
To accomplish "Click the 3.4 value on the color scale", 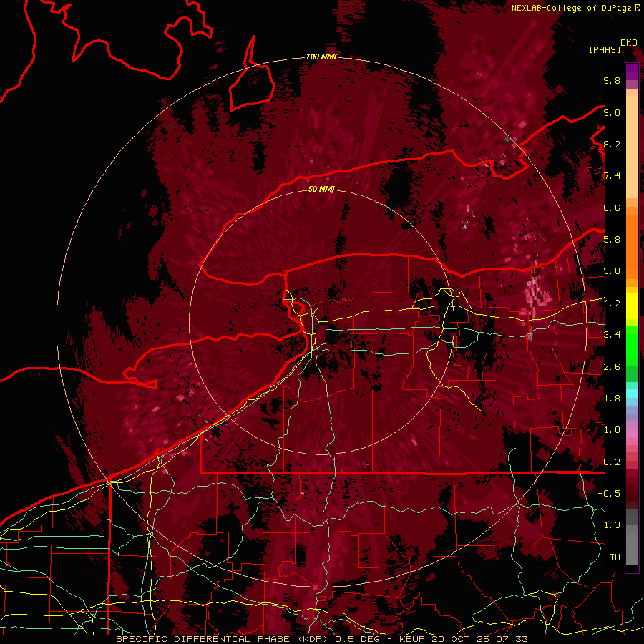I will 612,335.
